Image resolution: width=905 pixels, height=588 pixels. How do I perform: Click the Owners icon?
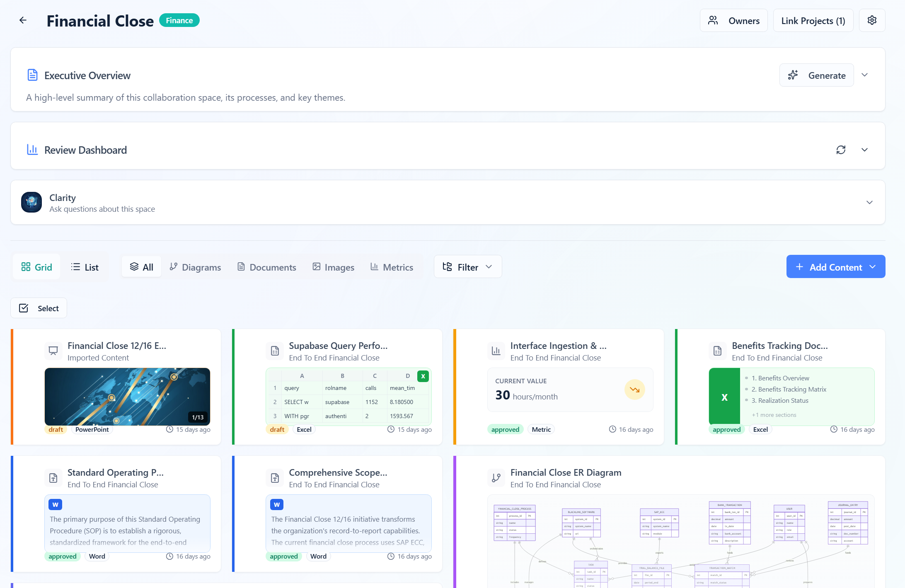pyautogui.click(x=713, y=20)
